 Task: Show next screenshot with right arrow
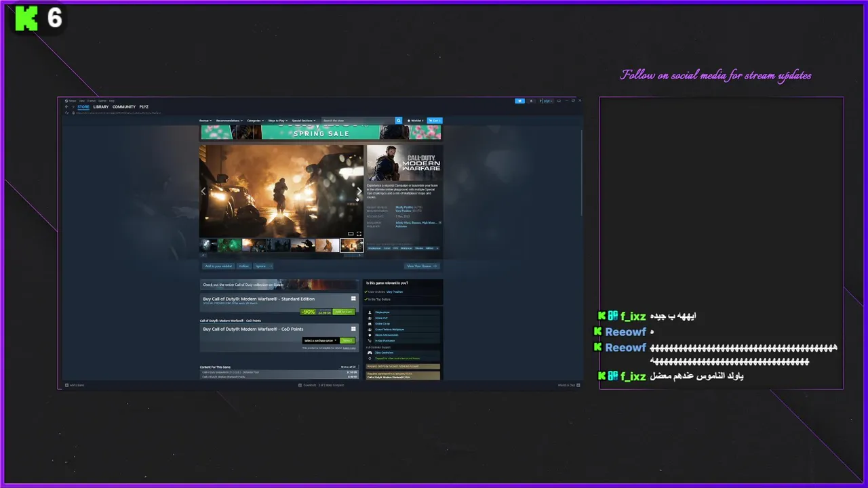coord(359,192)
